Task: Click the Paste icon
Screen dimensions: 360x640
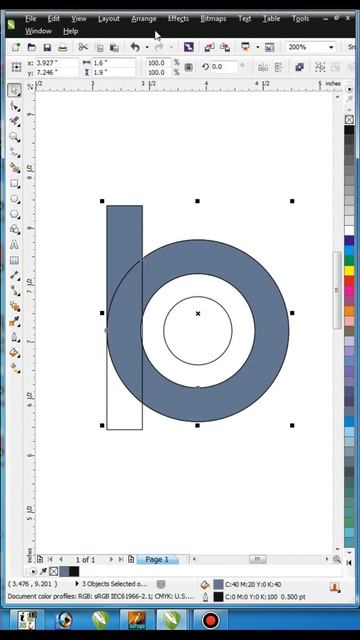Action: (x=115, y=47)
